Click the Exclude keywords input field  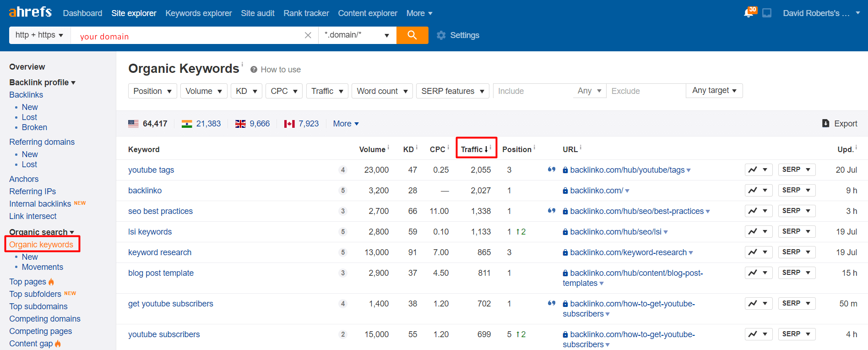(646, 91)
